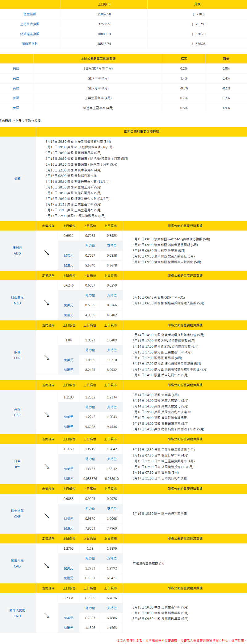This screenshot has height=644, width=247.
Task: Click the 本週沒有重要數據公佈 text
Action: pyautogui.click(x=148, y=563)
